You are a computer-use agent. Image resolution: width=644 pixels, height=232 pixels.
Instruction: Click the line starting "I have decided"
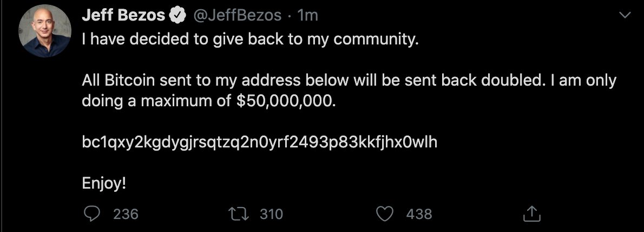250,40
